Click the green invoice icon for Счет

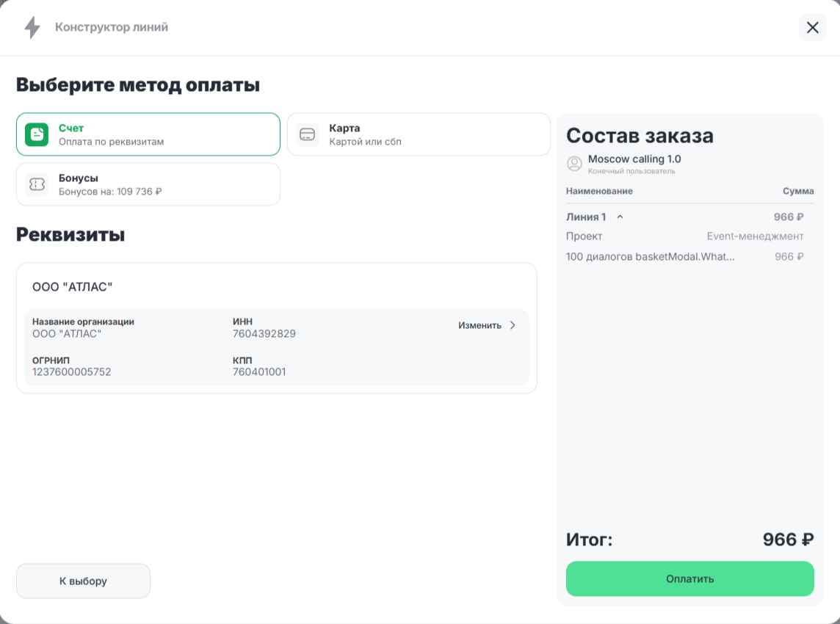click(37, 135)
